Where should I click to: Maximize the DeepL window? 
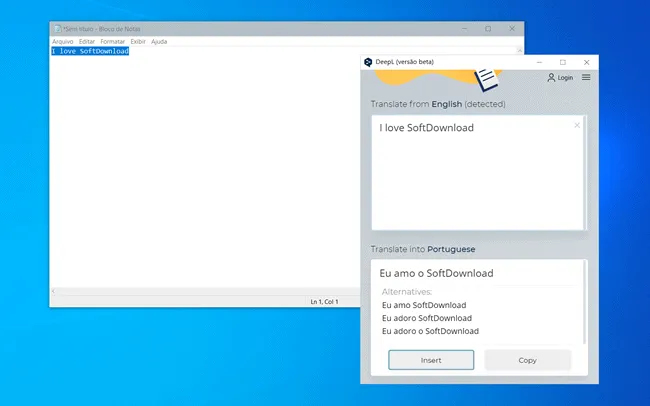pyautogui.click(x=563, y=62)
